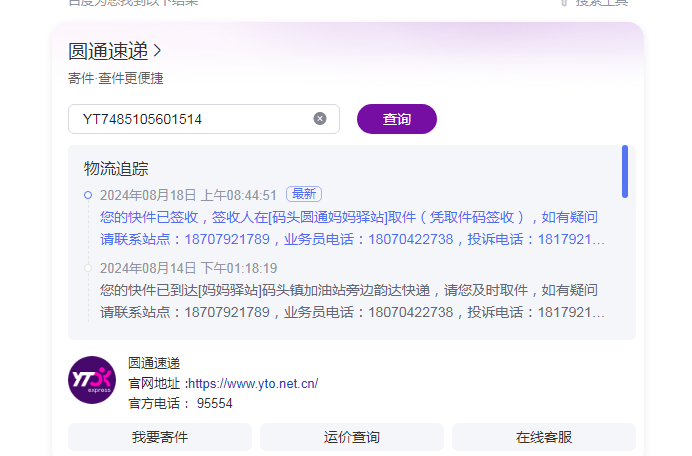
Task: Focus the tracking number field YT7485105601514
Action: click(x=204, y=119)
